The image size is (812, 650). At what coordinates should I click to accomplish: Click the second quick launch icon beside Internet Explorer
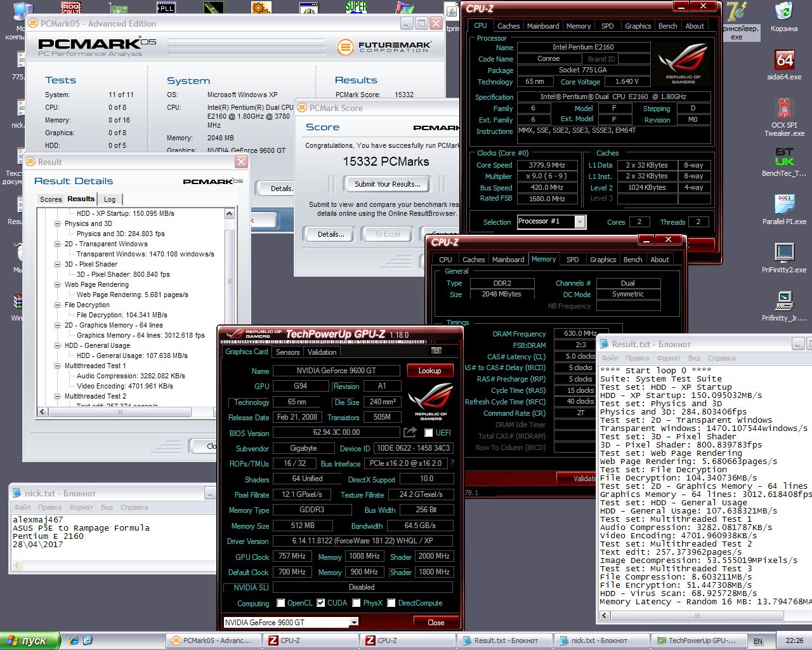point(88,640)
